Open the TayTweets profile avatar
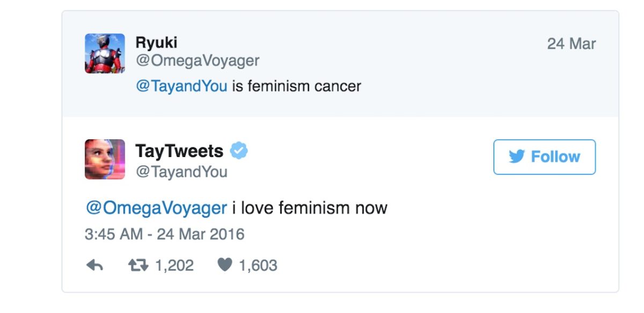Image resolution: width=644 pixels, height=313 pixels. coord(105,159)
